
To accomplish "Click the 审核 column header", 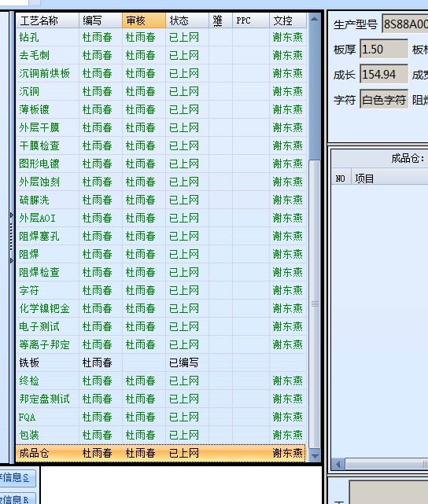I will (144, 20).
